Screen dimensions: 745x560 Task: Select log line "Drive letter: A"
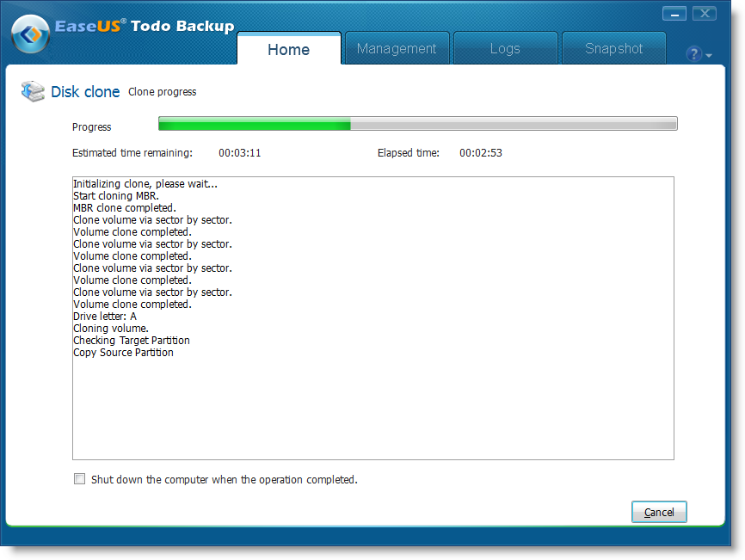coord(105,317)
